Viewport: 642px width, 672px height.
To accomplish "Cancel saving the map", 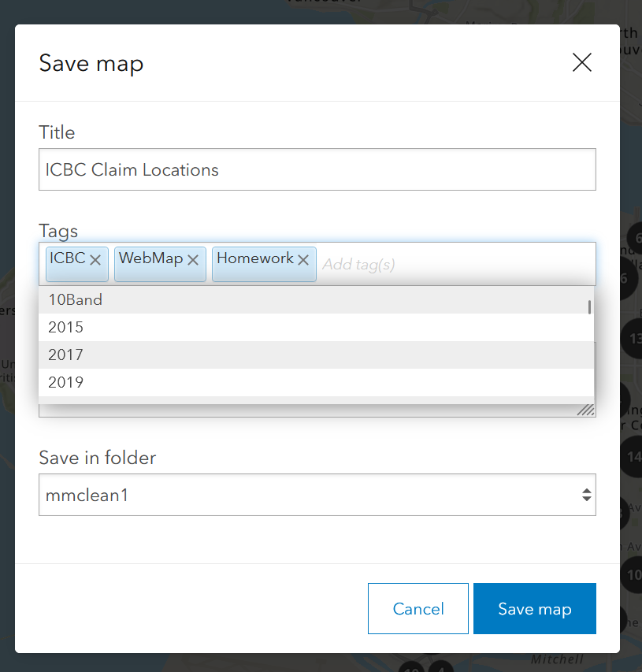I will coord(417,608).
